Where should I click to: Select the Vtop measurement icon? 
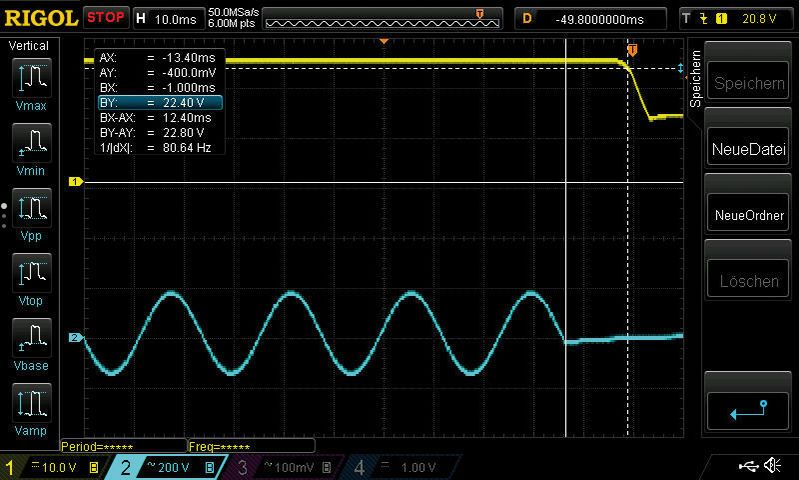(31, 278)
